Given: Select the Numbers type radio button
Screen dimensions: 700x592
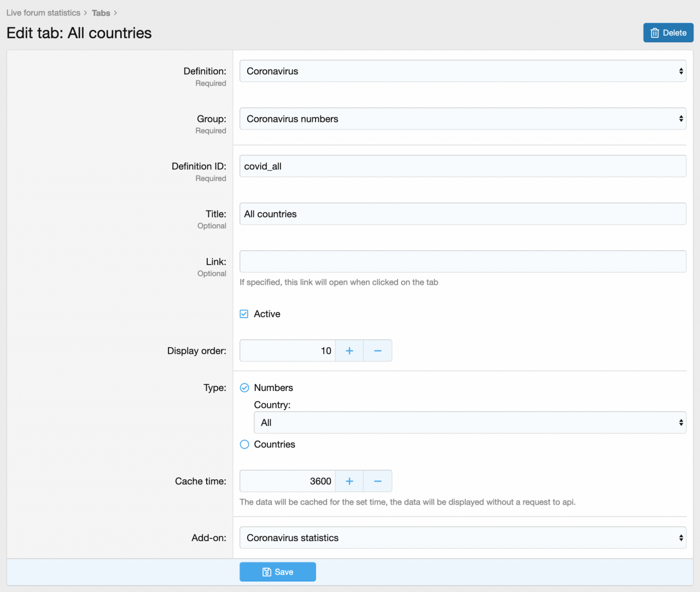Looking at the screenshot, I should click(x=244, y=388).
